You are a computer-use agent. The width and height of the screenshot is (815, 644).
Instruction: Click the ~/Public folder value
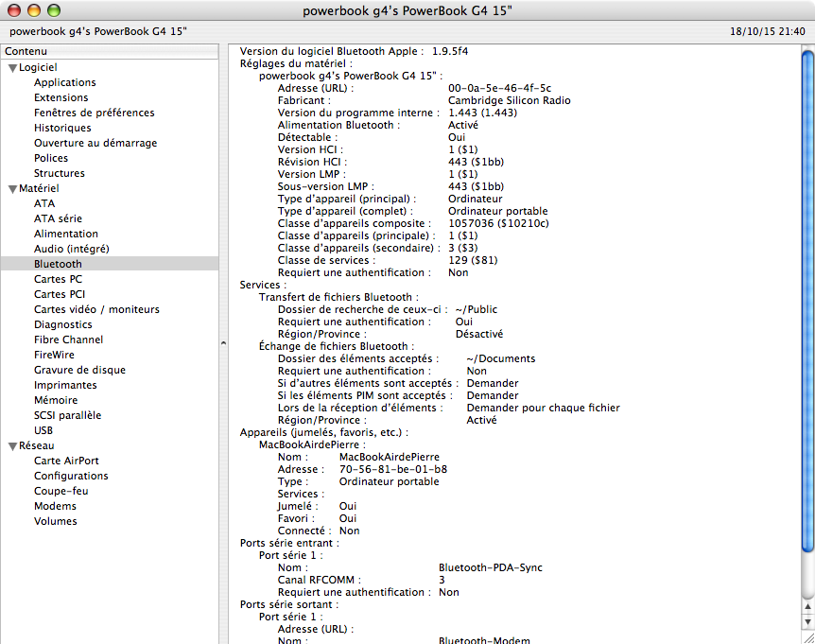point(477,309)
